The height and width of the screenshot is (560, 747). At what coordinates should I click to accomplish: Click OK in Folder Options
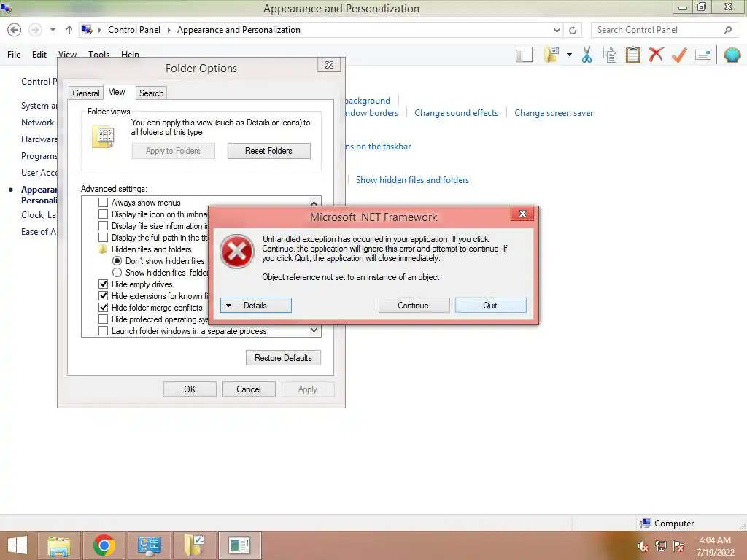click(190, 389)
